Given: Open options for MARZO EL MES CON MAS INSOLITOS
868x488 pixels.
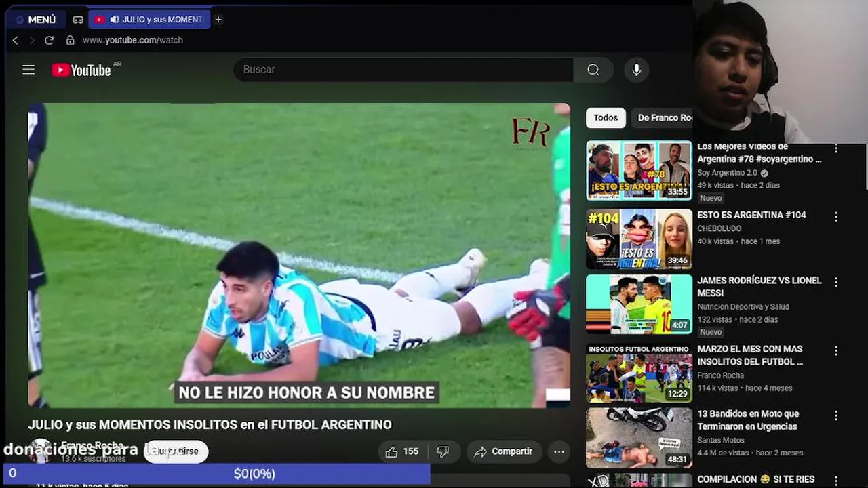Looking at the screenshot, I should coord(836,351).
